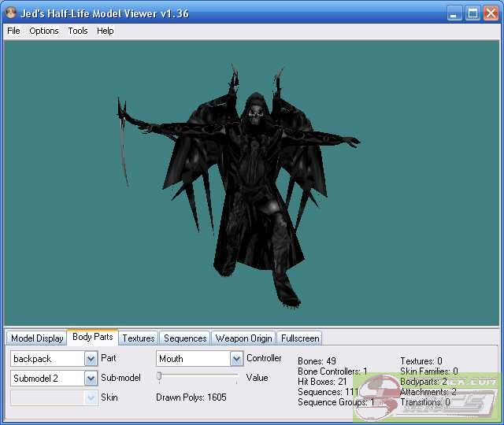Image resolution: width=504 pixels, height=425 pixels.
Task: Close the Model Viewer window
Action: [491, 13]
